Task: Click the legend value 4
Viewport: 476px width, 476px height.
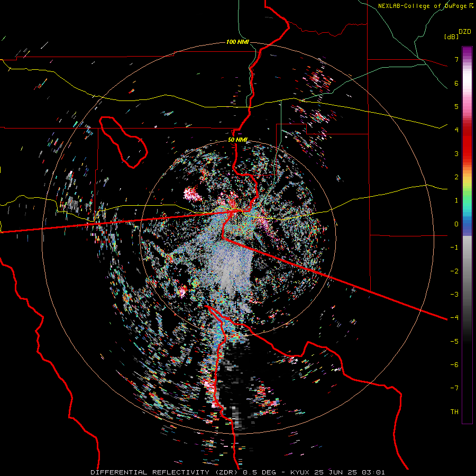Action: (x=456, y=130)
